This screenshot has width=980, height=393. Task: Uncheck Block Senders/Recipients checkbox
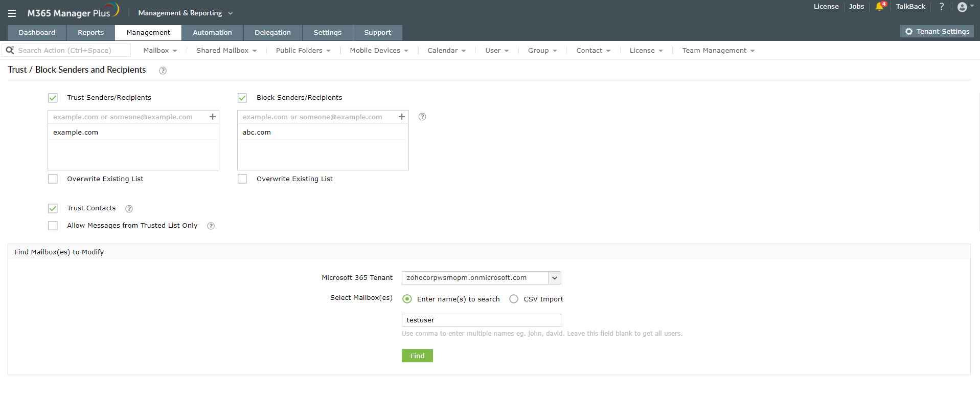point(242,98)
